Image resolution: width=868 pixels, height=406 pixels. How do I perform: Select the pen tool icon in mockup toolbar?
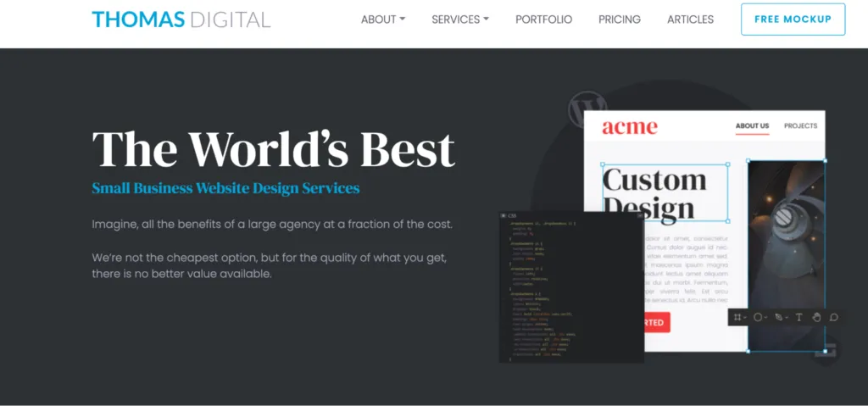coord(779,317)
